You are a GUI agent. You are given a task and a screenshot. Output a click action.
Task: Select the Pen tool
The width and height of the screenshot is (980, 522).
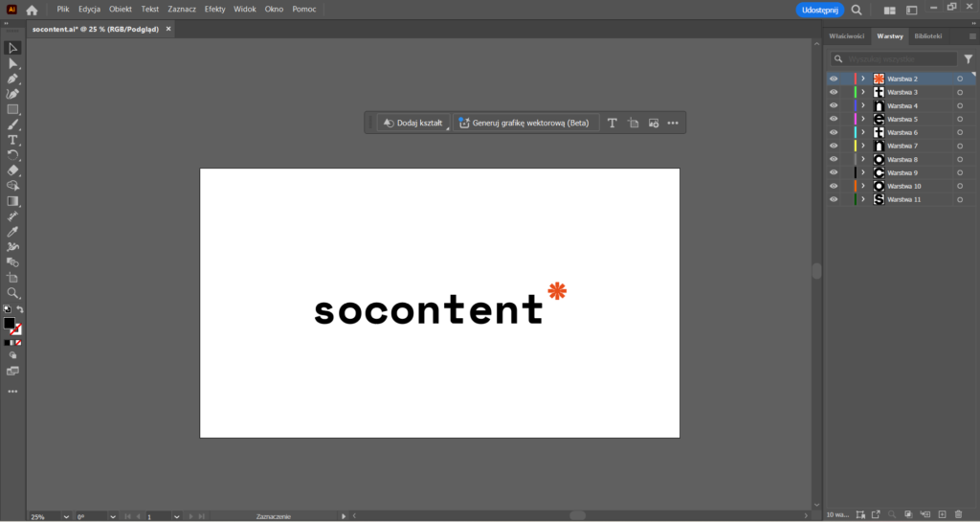coord(12,79)
